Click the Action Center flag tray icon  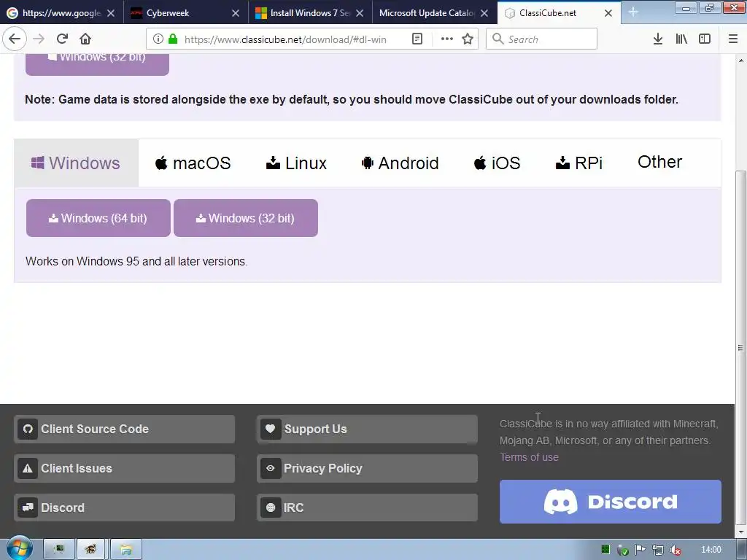pos(640,550)
